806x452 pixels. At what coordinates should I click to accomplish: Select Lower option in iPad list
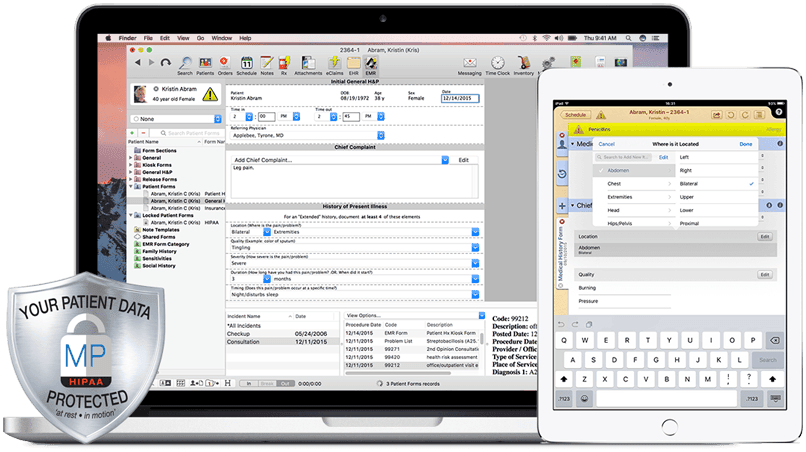pos(717,210)
